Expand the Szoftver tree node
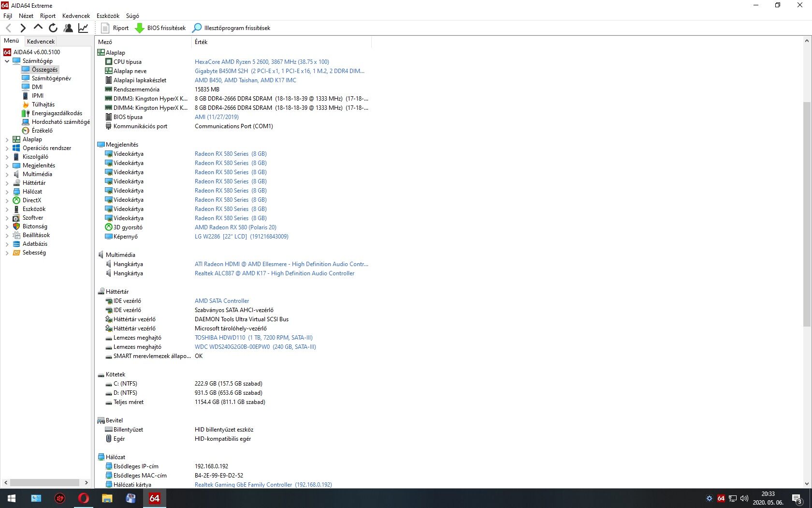The height and width of the screenshot is (508, 812). [7, 218]
